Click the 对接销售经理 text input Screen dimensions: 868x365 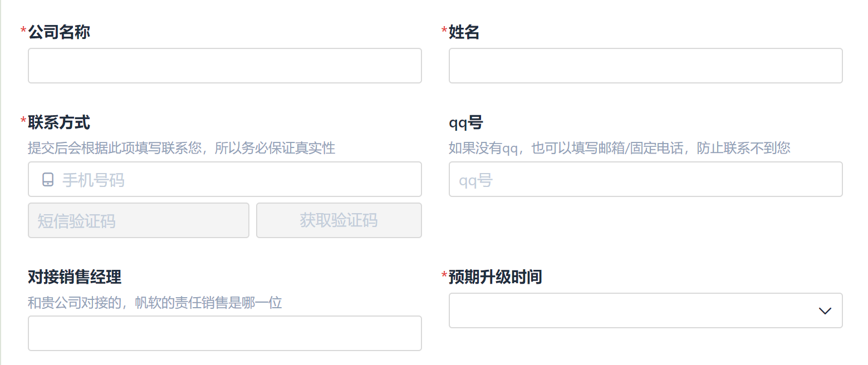coord(224,333)
